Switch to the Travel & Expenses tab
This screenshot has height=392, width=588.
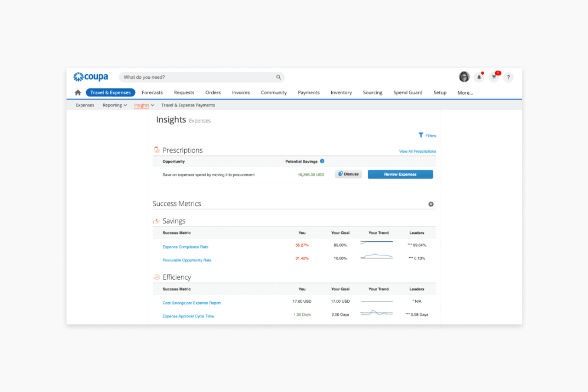pos(110,92)
